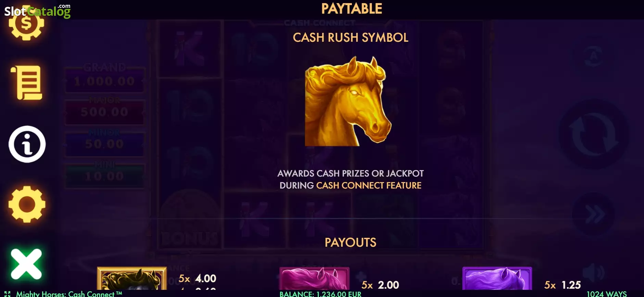This screenshot has width=644, height=297.
Task: Click the 1024 WAYS label
Action: [x=607, y=294]
